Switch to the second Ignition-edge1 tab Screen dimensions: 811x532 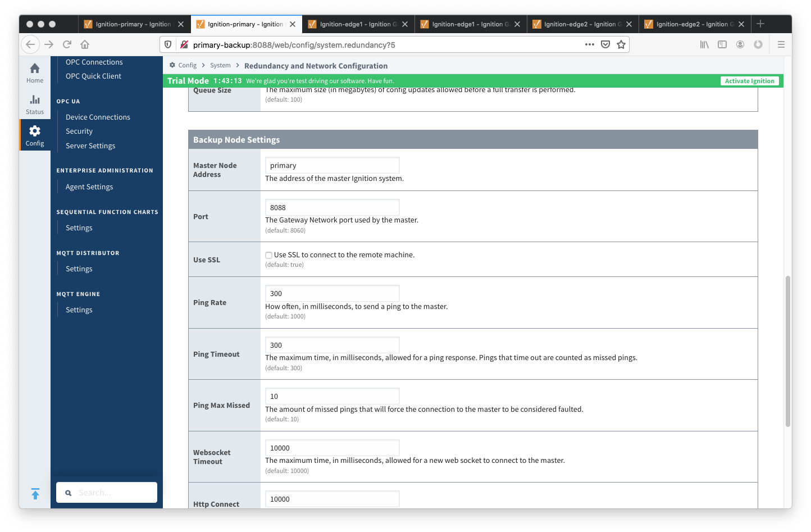coord(470,24)
